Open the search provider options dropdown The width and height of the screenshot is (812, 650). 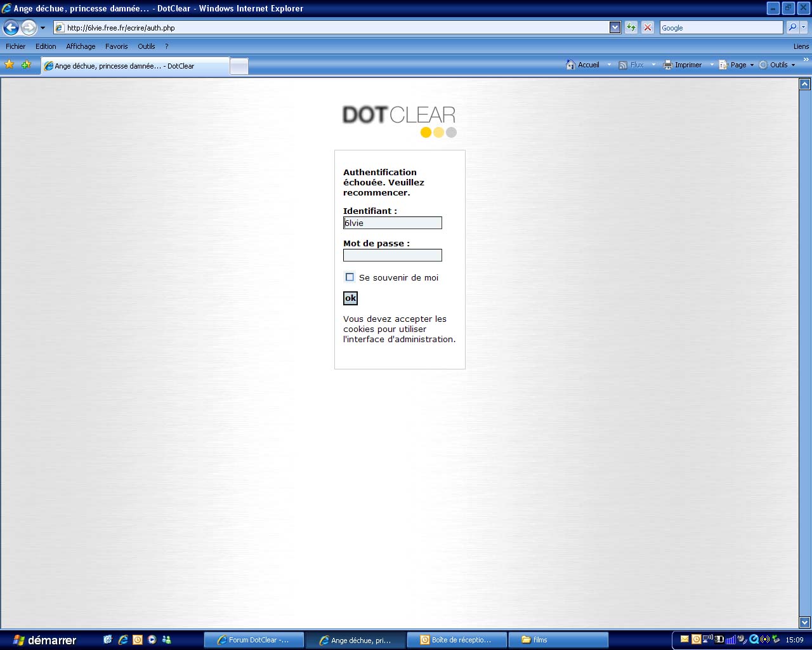pos(804,27)
